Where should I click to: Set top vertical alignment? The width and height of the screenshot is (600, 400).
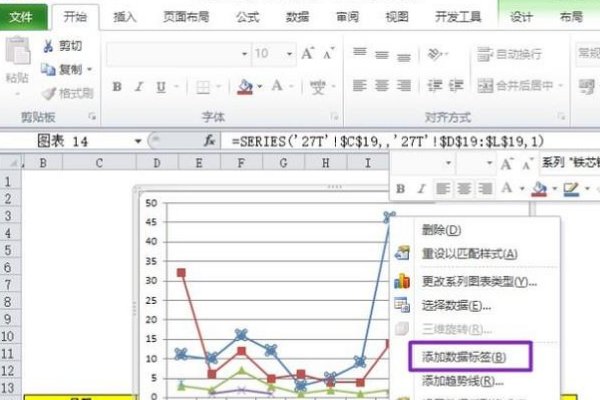click(359, 52)
